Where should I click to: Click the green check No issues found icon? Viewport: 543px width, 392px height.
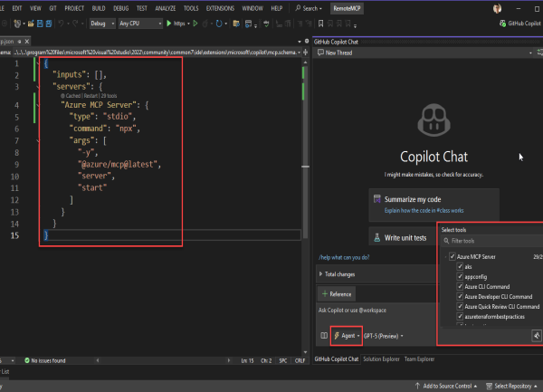click(x=27, y=360)
